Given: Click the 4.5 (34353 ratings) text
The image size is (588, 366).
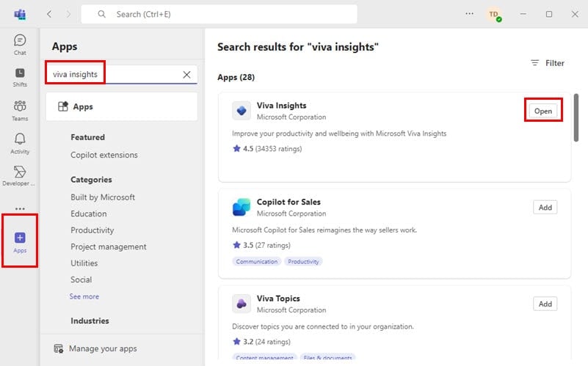Looking at the screenshot, I should 272,149.
